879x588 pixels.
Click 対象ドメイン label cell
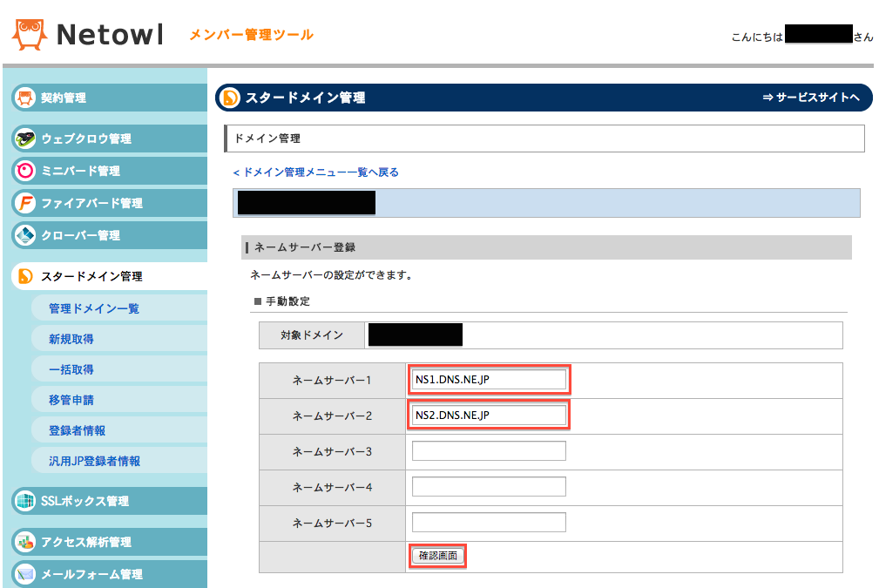click(x=312, y=335)
